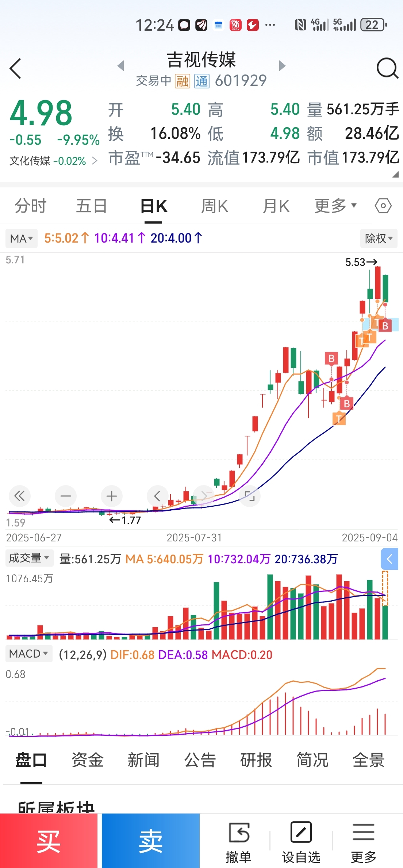Tap the 通 stock connect badge
The width and height of the screenshot is (403, 868).
point(201,81)
